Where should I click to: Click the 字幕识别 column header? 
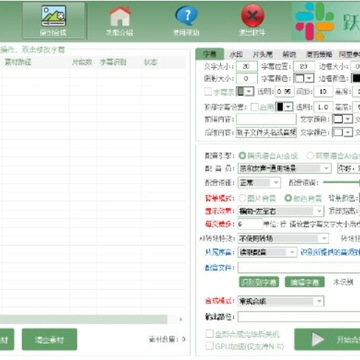113,62
